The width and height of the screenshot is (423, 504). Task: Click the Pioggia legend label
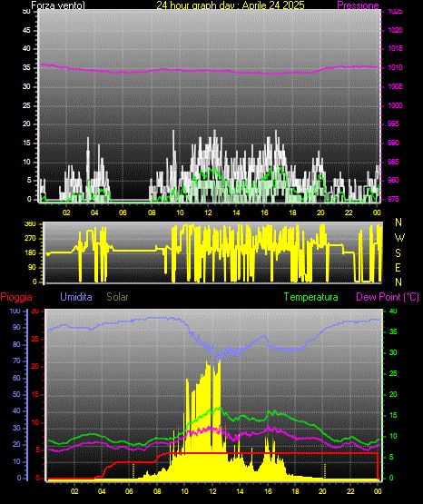click(16, 297)
